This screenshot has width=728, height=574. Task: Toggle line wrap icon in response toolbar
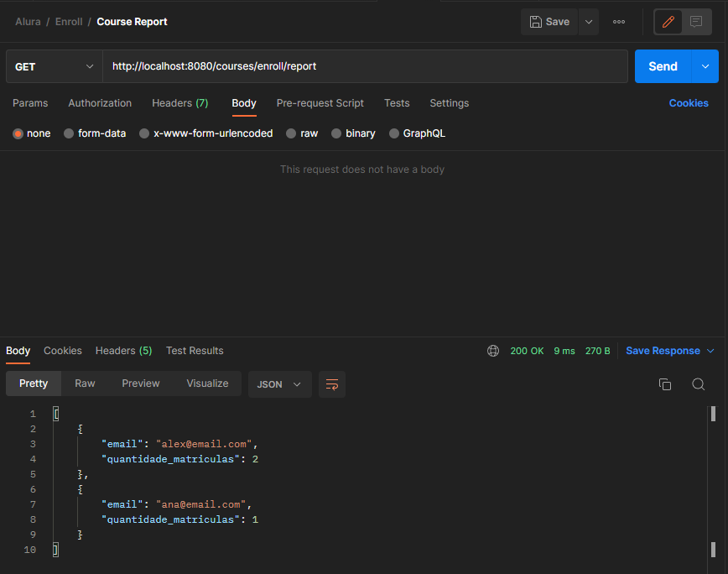click(x=332, y=384)
